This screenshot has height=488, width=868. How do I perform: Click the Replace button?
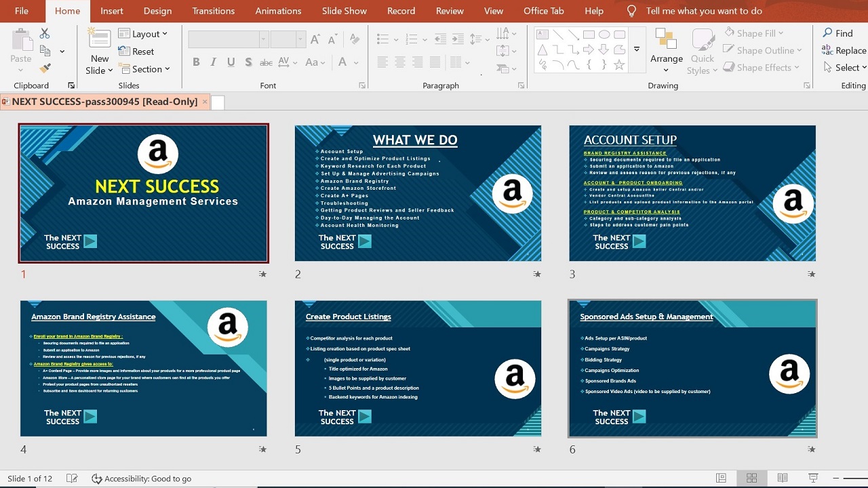(x=844, y=50)
